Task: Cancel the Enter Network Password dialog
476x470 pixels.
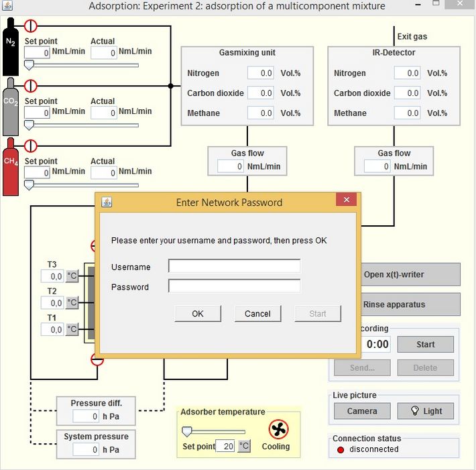Action: pos(257,313)
